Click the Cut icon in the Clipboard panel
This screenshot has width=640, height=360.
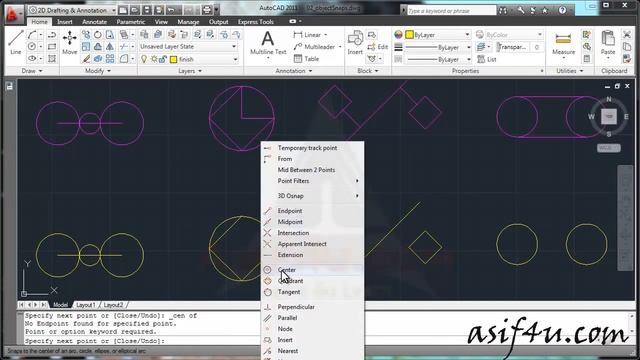pyautogui.click(x=627, y=35)
